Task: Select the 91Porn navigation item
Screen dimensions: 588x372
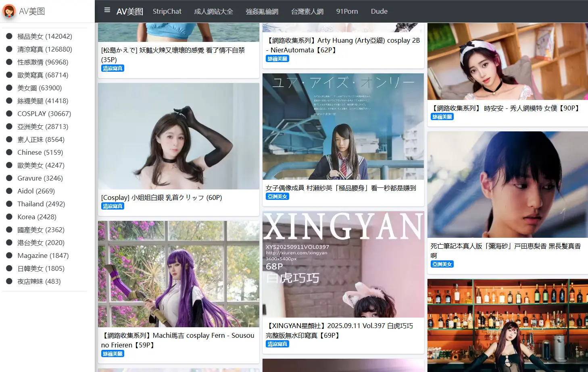Action: 347,11
